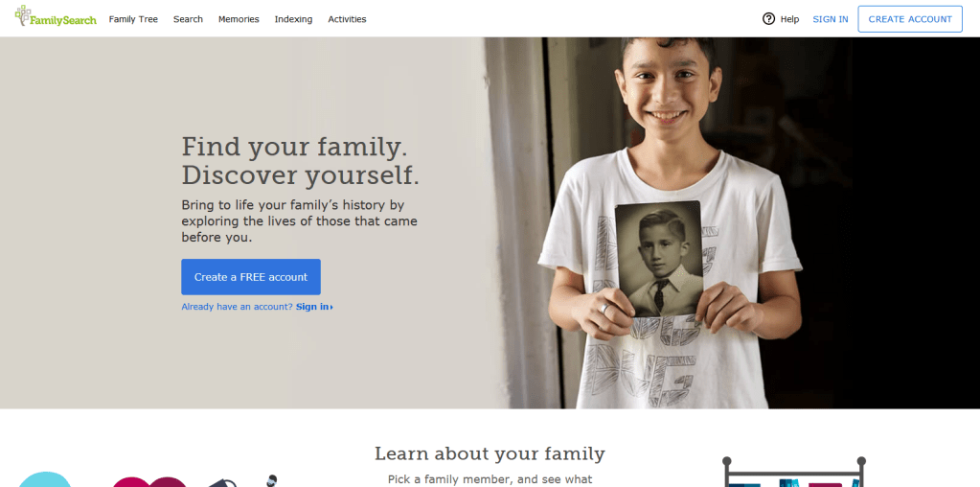
Task: Click the Create a FREE account button
Action: [251, 277]
